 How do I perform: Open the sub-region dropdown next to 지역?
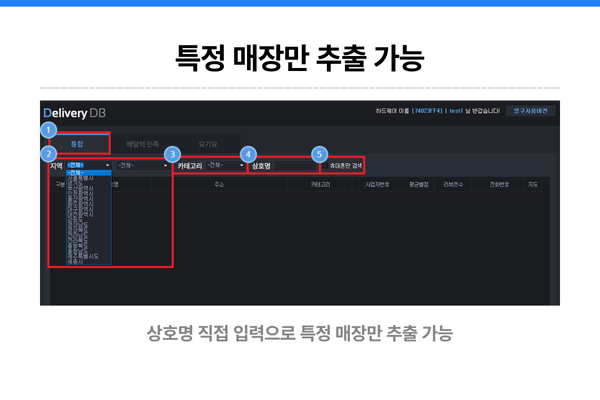[x=142, y=165]
